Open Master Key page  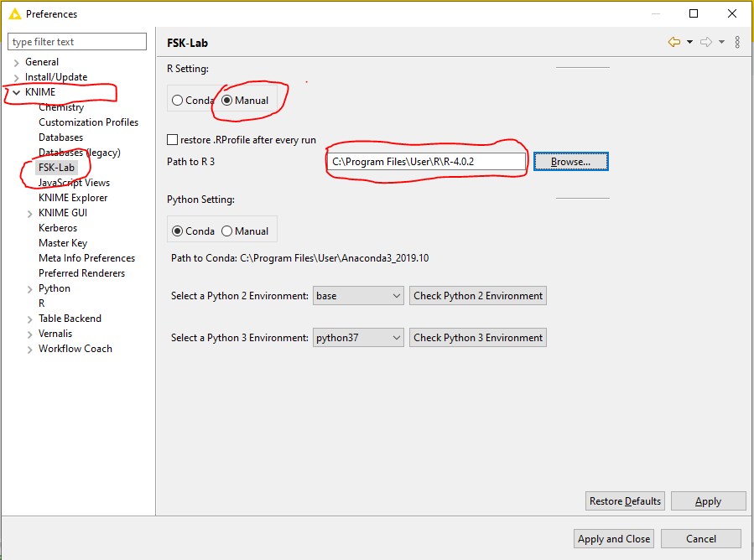[63, 243]
